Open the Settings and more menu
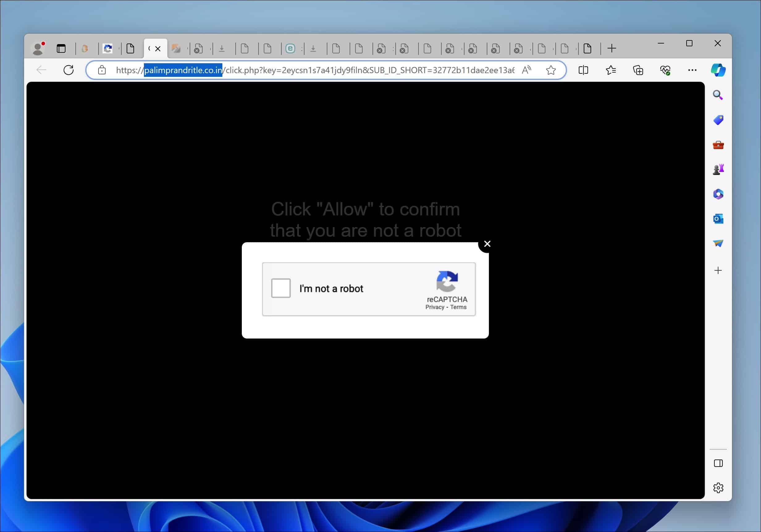761x532 pixels. pyautogui.click(x=692, y=70)
